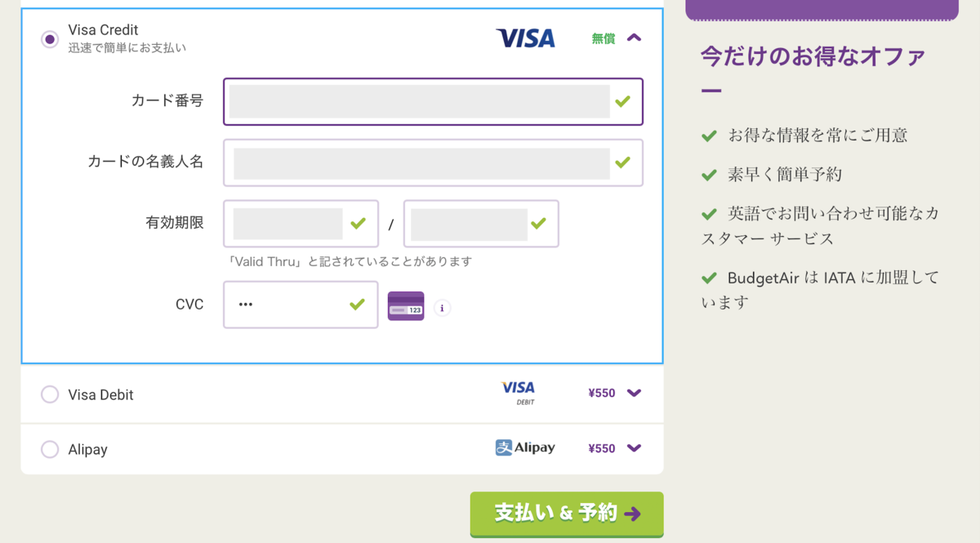The width and height of the screenshot is (980, 543).
Task: Choose the Alipay radio button
Action: coord(50,449)
